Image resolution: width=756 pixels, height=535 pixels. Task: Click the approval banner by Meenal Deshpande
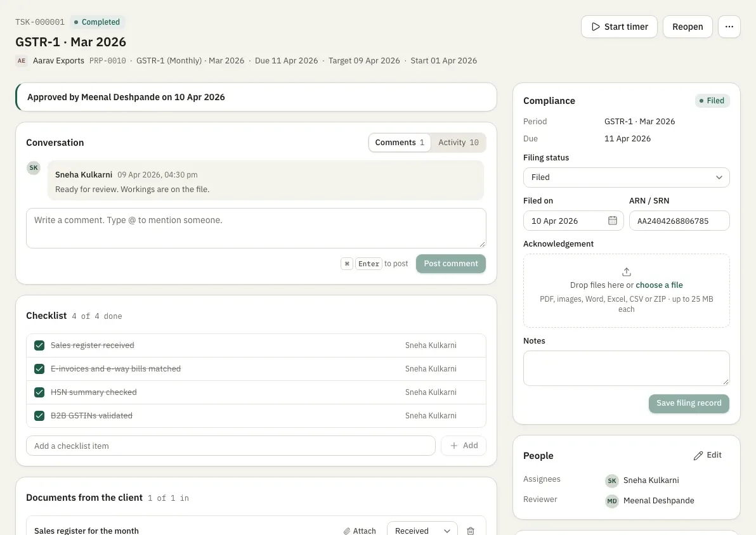click(256, 98)
